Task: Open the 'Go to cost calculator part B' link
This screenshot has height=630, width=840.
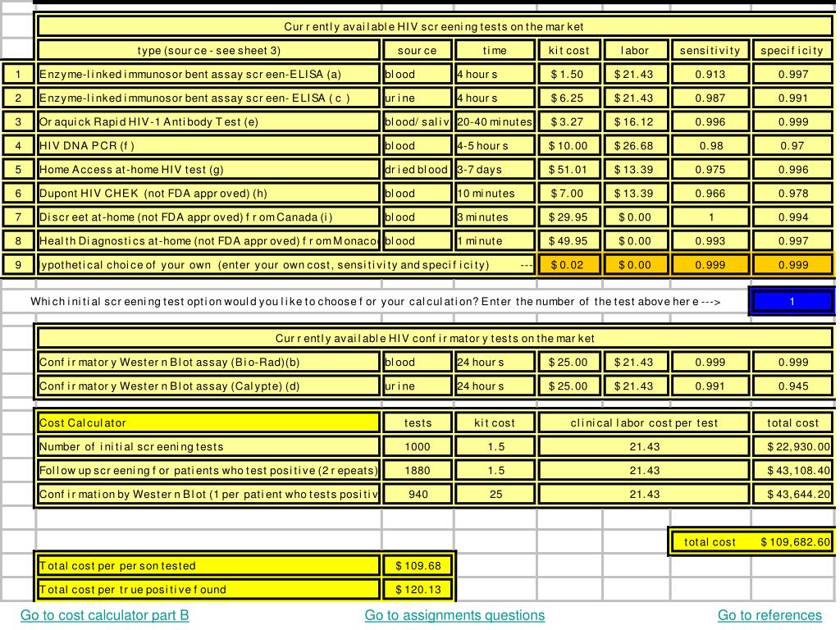Action: point(104,615)
